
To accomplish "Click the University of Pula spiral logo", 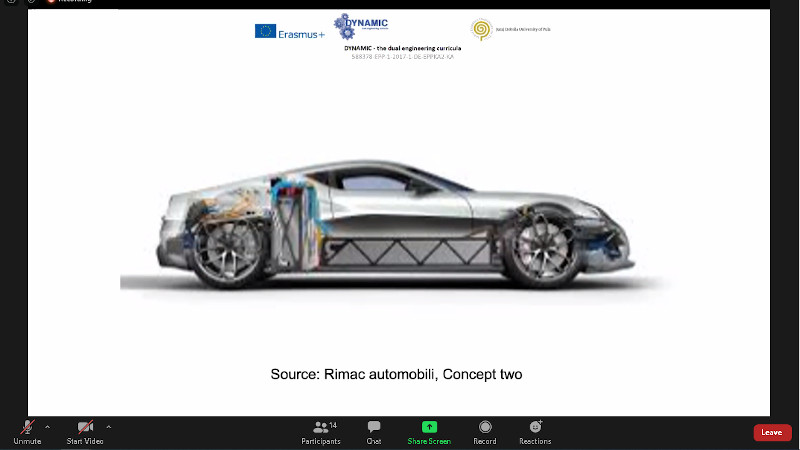I will pyautogui.click(x=482, y=29).
